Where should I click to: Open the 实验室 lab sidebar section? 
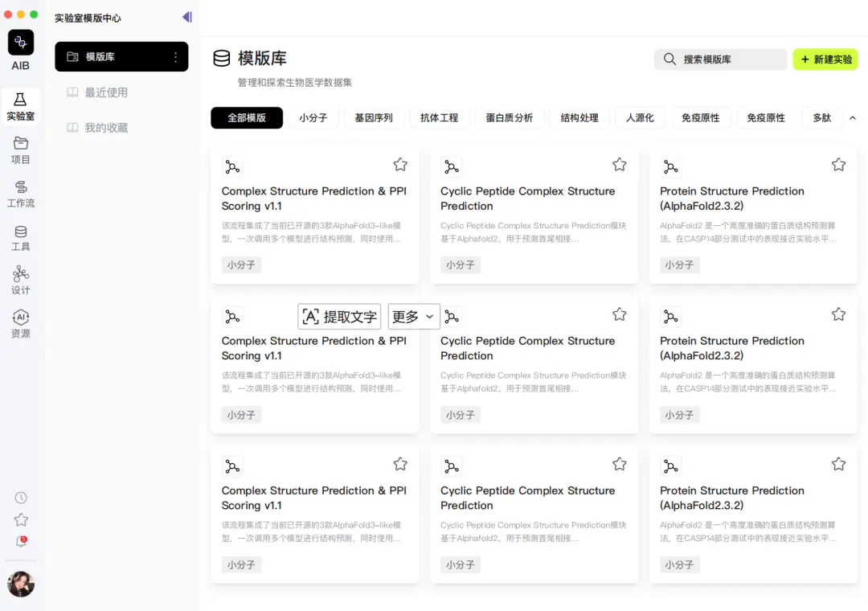pos(20,106)
